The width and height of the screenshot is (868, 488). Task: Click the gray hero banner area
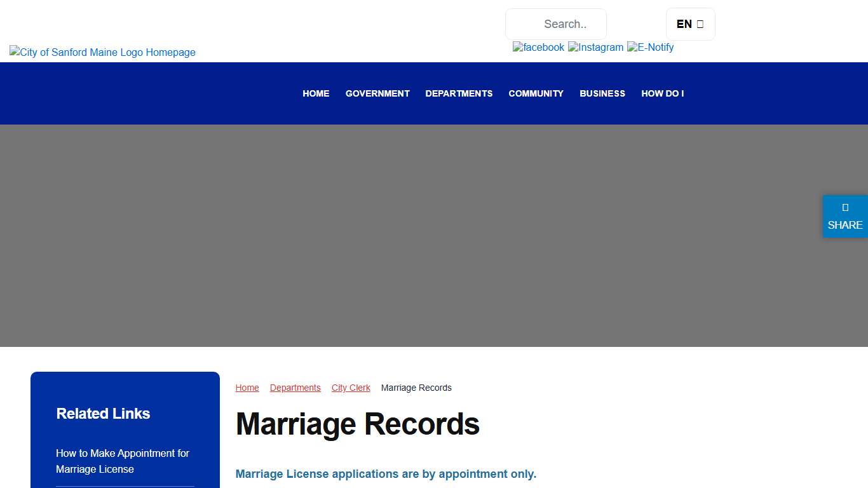click(434, 235)
